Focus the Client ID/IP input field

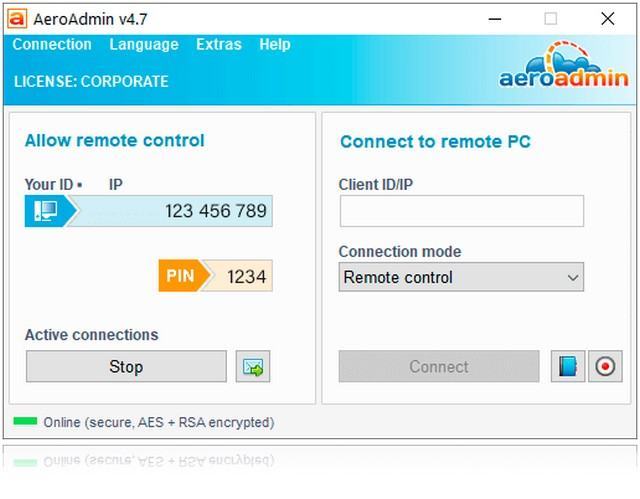tap(462, 211)
